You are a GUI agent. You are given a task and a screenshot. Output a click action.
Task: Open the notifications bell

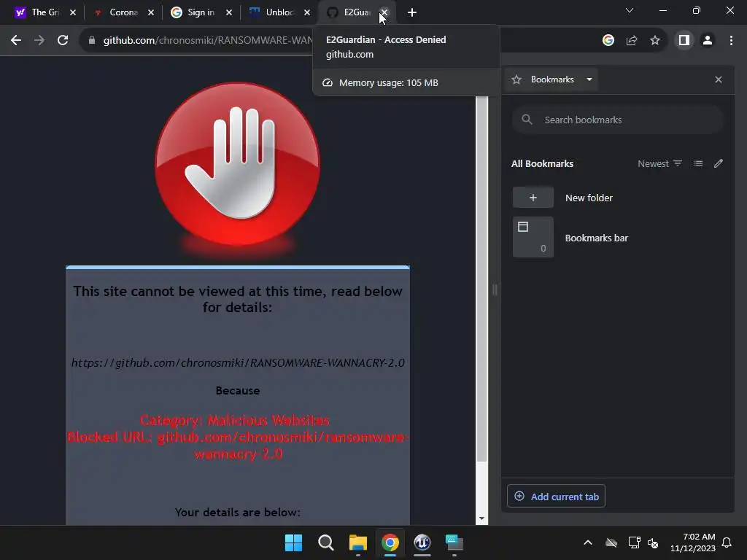[x=727, y=542]
